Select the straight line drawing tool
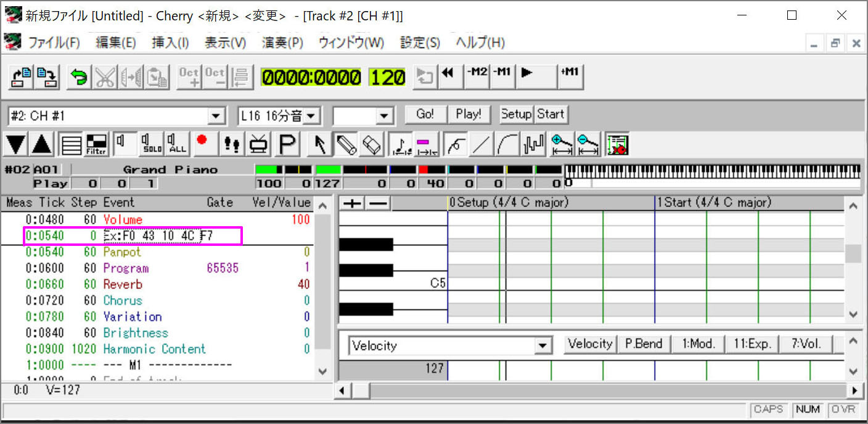Image resolution: width=868 pixels, height=424 pixels. (481, 144)
